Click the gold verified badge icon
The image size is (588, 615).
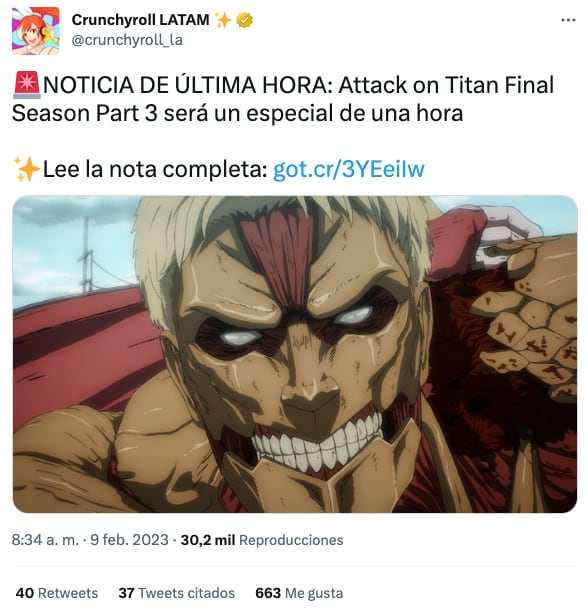tap(244, 20)
